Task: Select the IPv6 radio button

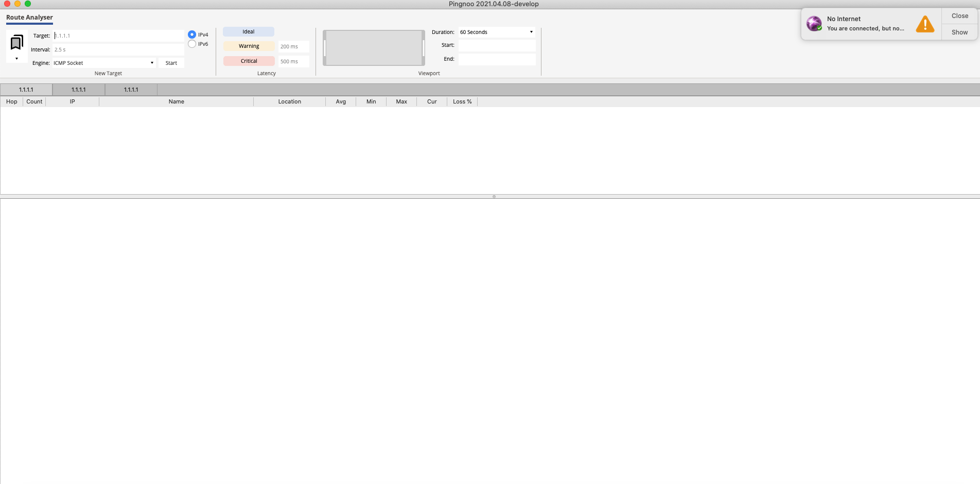Action: [x=191, y=44]
